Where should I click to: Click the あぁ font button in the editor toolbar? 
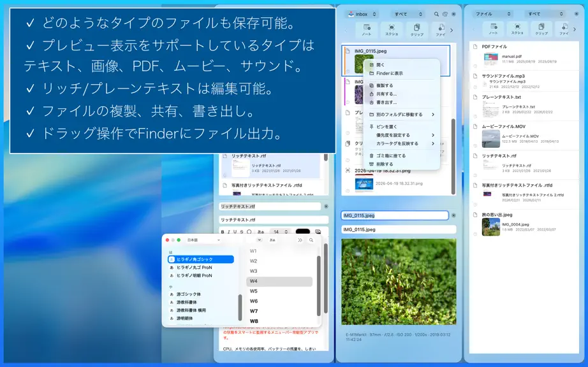click(x=261, y=232)
